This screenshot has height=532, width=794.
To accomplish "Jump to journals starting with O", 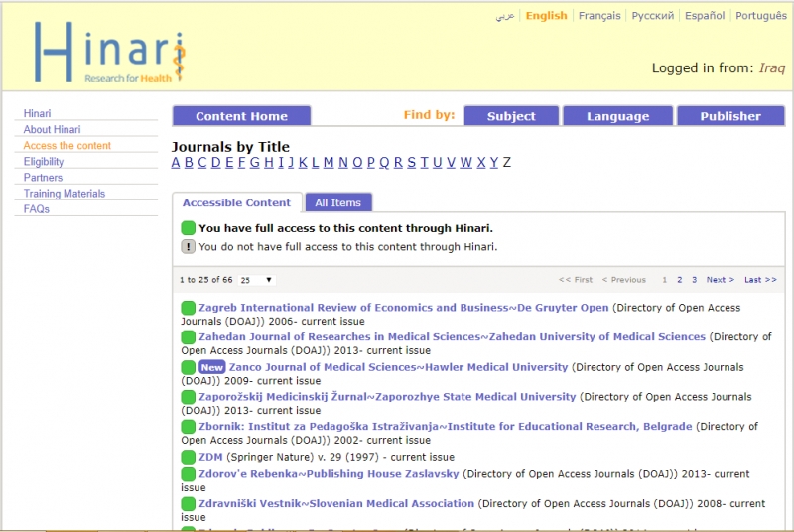I will (357, 163).
